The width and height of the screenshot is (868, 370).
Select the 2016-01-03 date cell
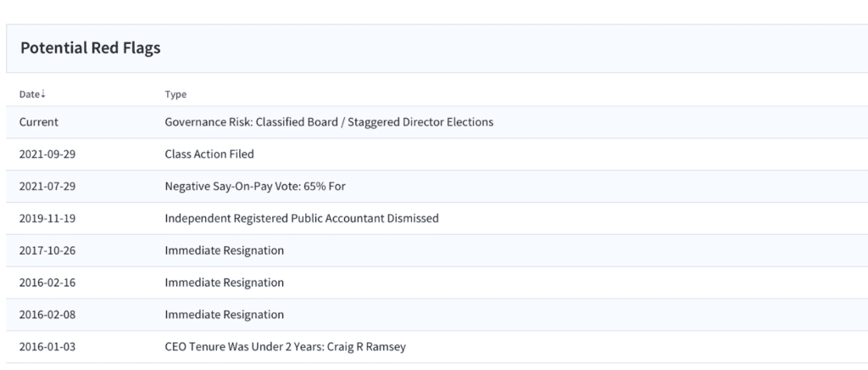pos(47,347)
